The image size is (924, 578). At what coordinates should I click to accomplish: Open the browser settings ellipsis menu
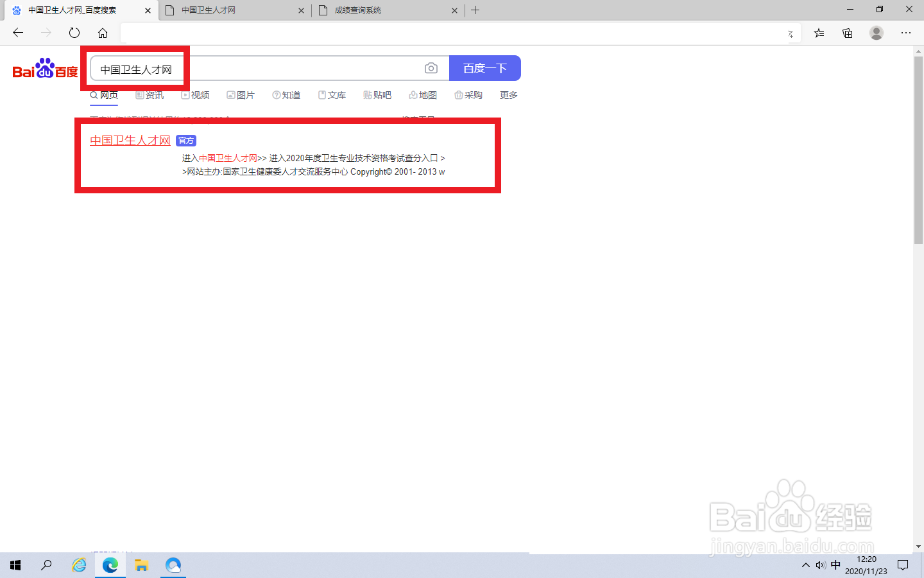(x=906, y=33)
